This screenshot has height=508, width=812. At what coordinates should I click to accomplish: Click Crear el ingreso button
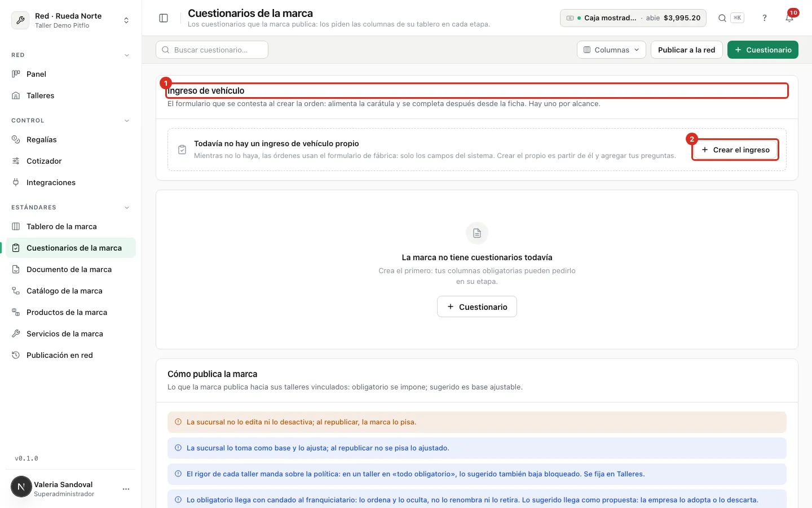(735, 150)
